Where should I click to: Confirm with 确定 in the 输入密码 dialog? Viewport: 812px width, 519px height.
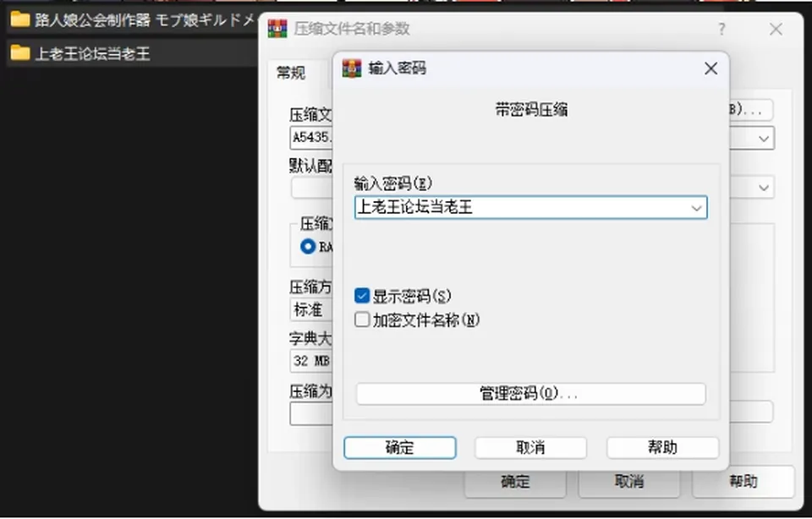(400, 448)
